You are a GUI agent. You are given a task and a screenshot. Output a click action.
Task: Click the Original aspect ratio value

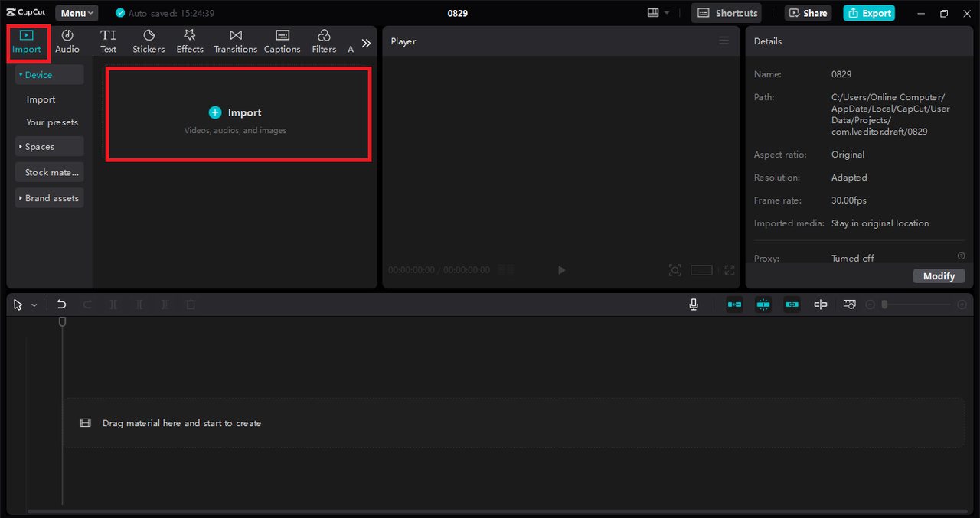pyautogui.click(x=848, y=155)
